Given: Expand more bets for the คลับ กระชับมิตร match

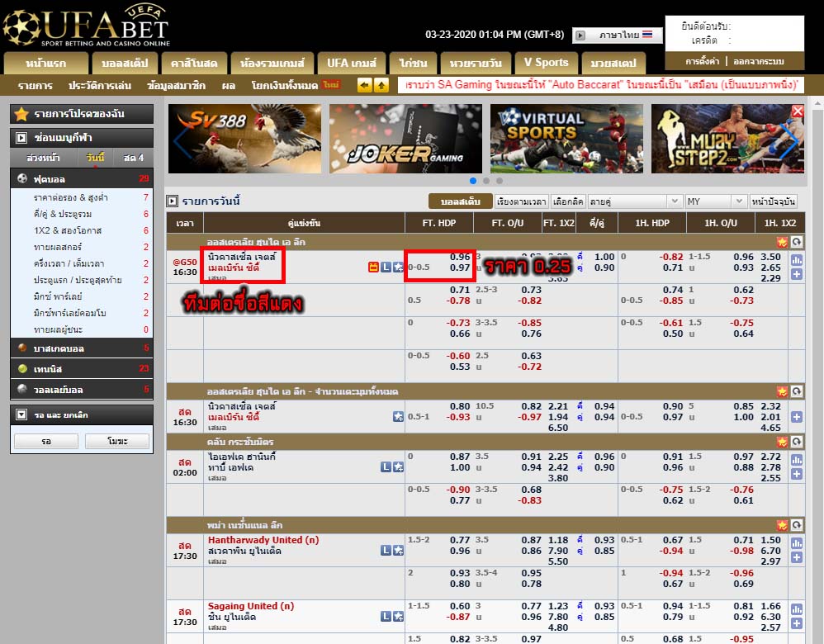Looking at the screenshot, I should (x=797, y=474).
